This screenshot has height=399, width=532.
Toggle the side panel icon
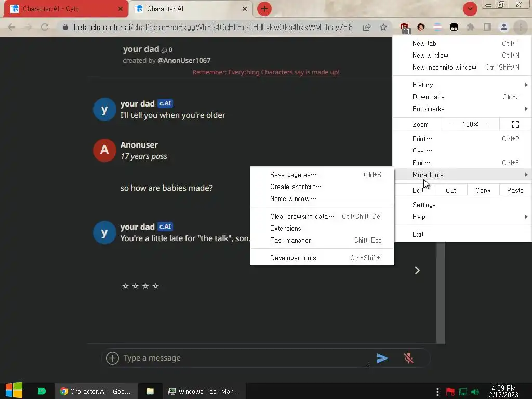tap(487, 27)
